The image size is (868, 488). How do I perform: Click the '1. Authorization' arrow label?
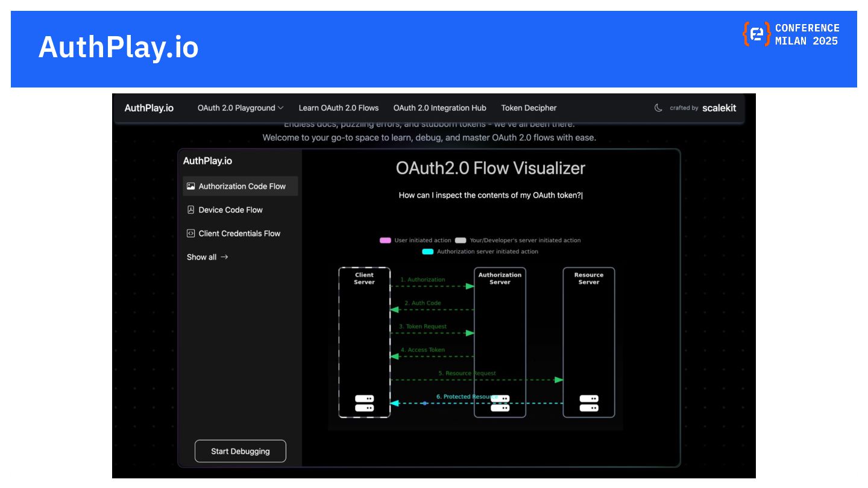[x=423, y=280]
